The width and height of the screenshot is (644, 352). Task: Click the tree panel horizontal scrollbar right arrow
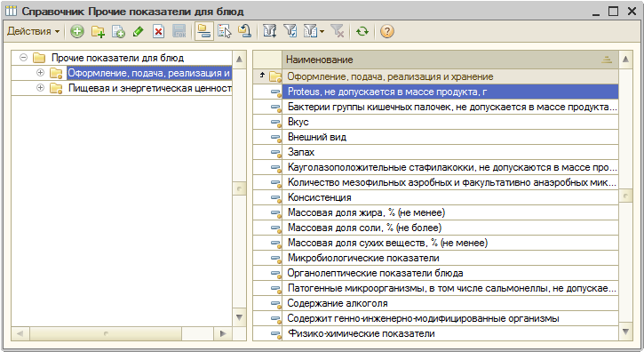click(223, 333)
